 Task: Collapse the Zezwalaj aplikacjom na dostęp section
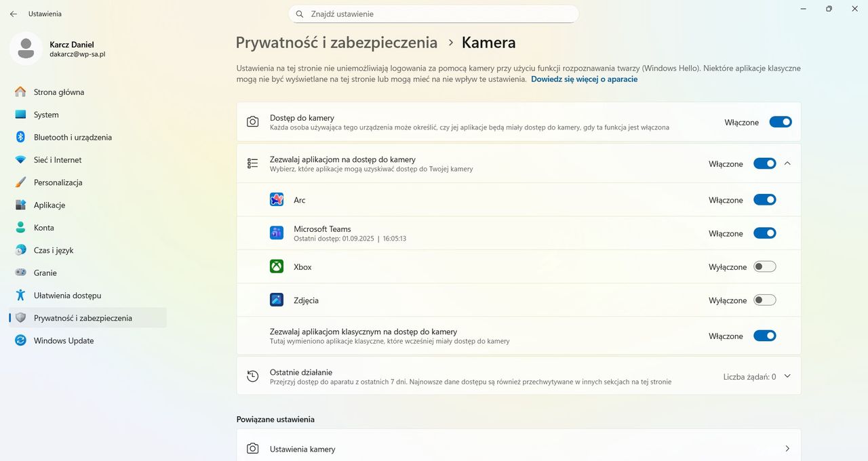point(787,163)
